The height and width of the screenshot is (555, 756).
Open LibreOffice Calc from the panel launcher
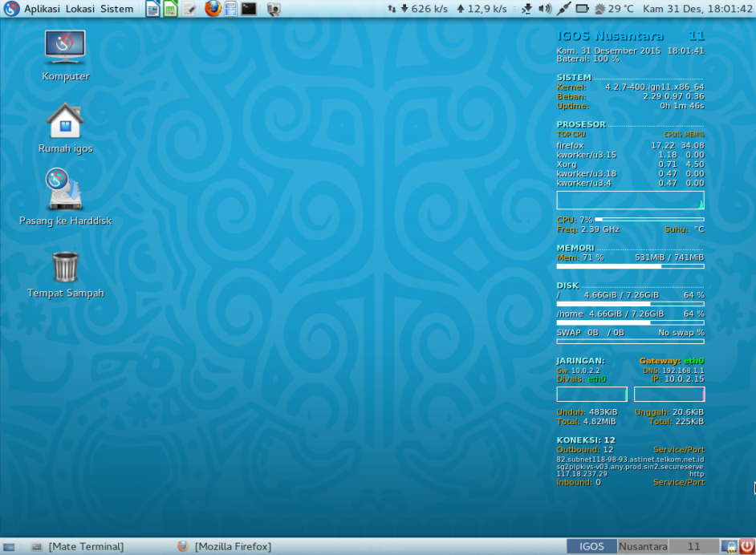click(x=172, y=9)
